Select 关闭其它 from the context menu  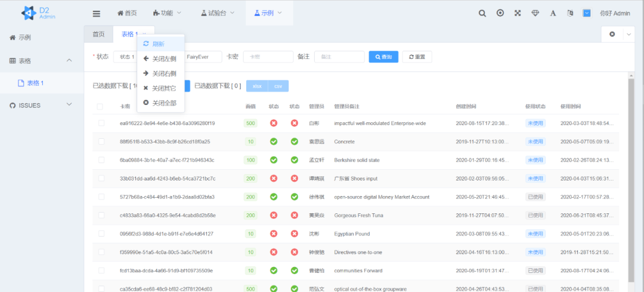160,88
